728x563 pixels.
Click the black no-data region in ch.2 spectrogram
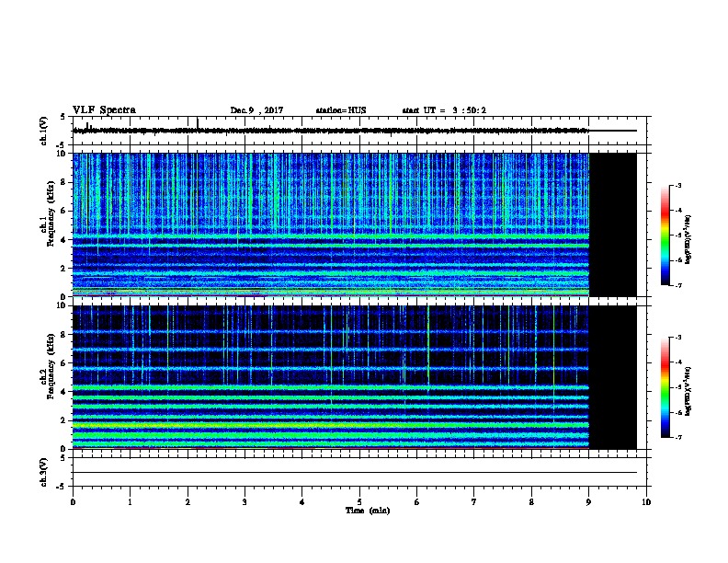pos(613,377)
